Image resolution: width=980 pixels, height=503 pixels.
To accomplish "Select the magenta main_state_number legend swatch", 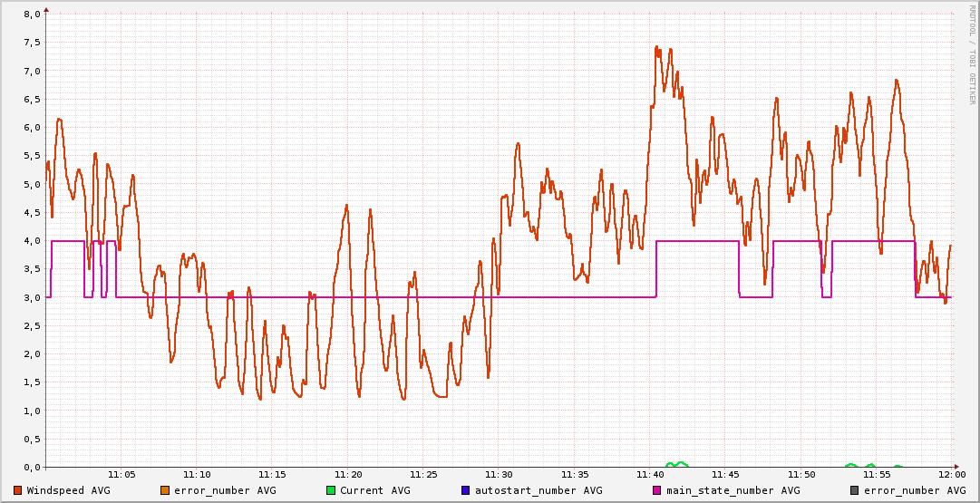I will 657,490.
